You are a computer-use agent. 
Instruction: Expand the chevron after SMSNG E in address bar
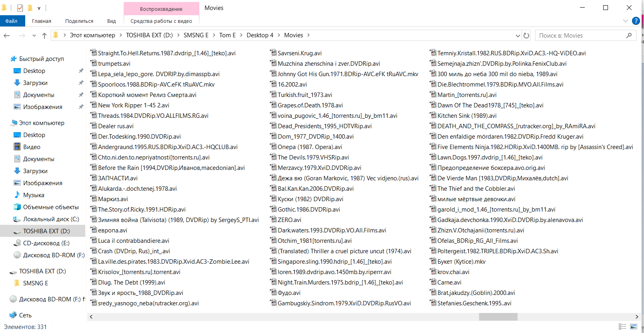pyautogui.click(x=214, y=35)
